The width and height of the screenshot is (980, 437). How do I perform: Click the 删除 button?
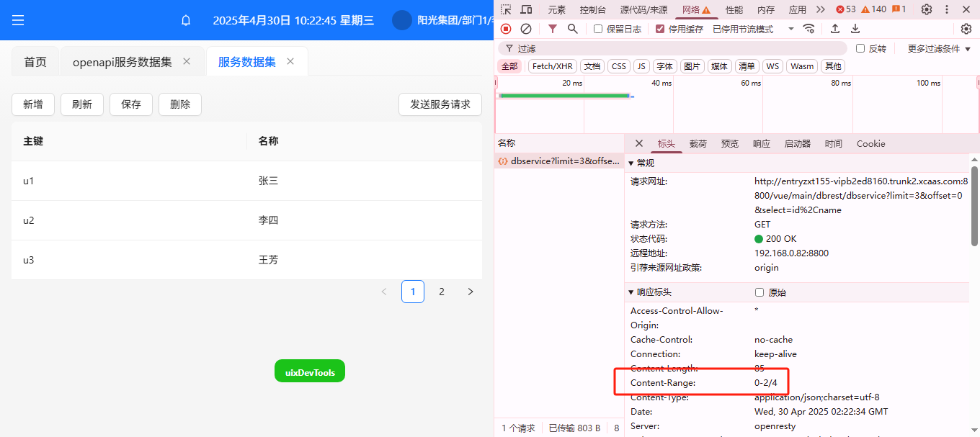click(180, 104)
